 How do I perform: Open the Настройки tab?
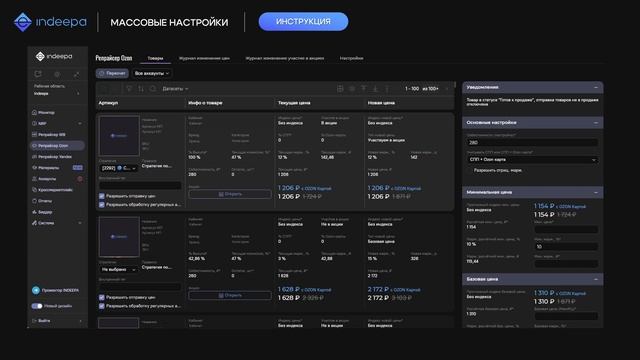[x=351, y=58]
